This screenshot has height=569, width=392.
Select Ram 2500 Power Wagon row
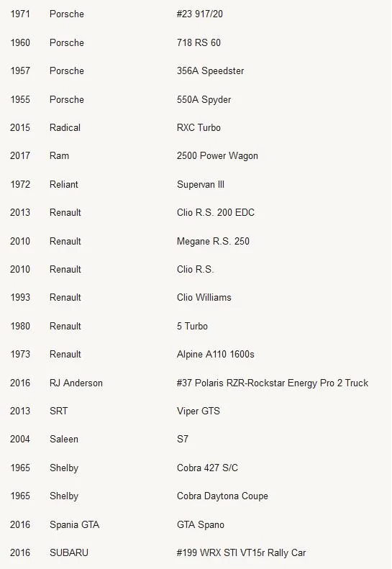point(196,155)
